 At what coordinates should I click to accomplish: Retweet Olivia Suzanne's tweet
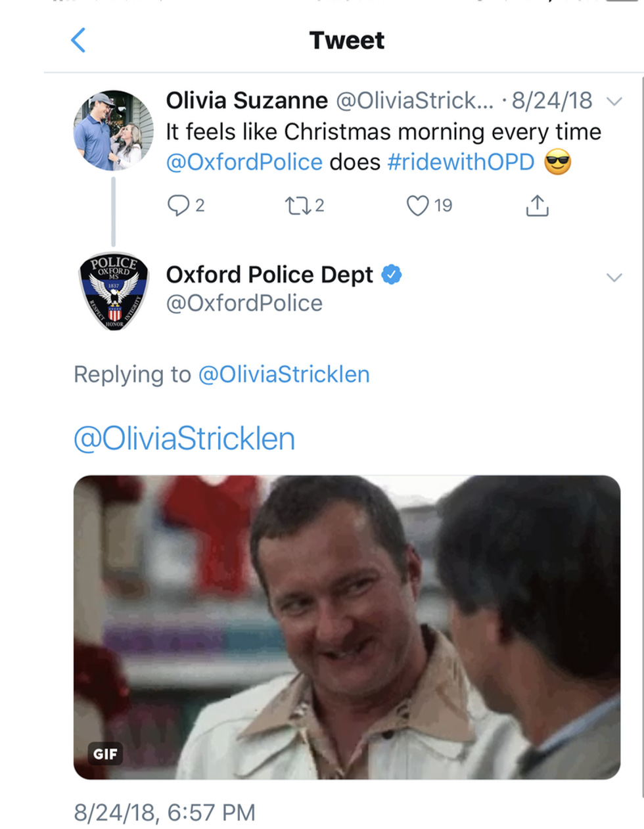click(296, 206)
